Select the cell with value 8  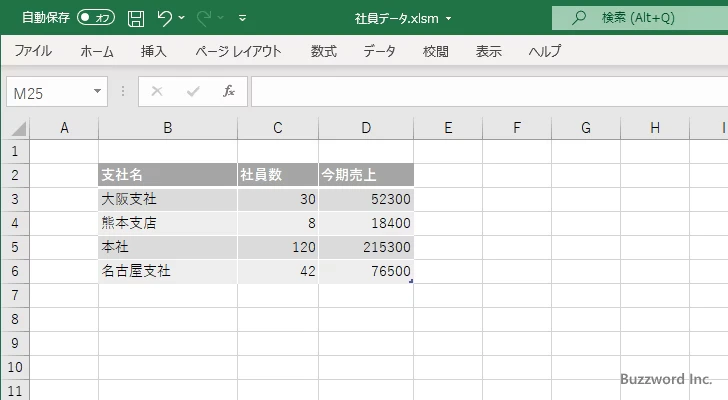pos(278,223)
